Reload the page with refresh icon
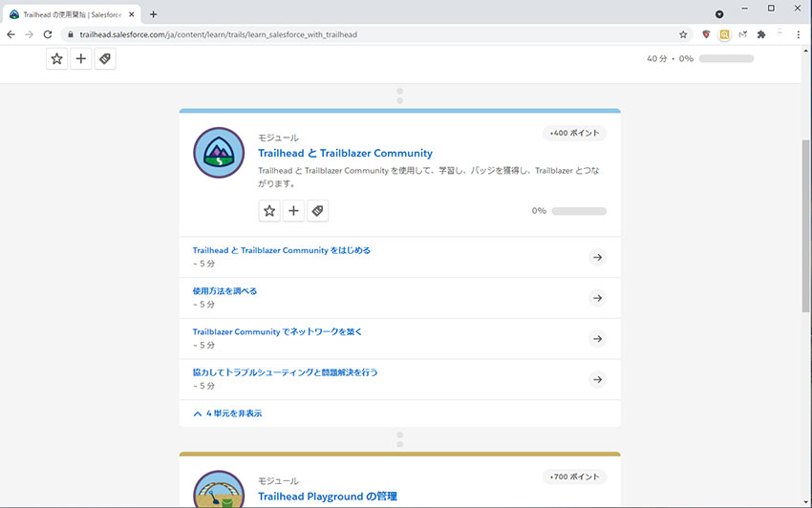The image size is (812, 508). coord(48,34)
